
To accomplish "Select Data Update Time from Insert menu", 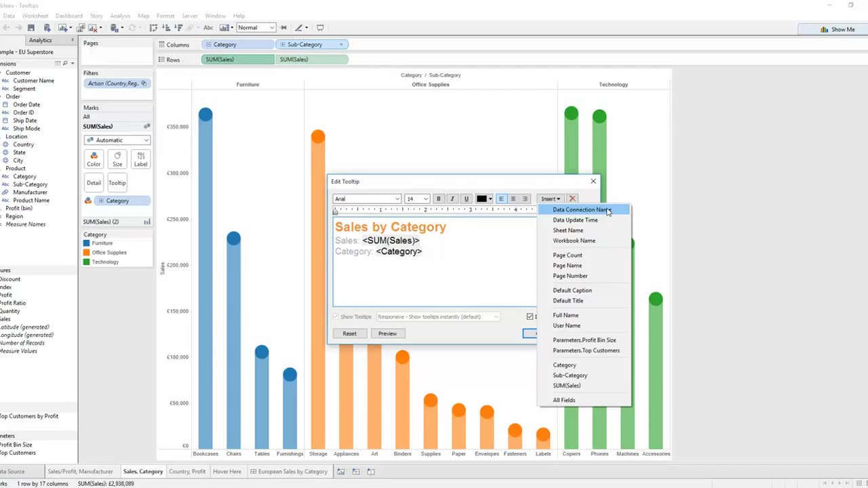I will pyautogui.click(x=575, y=220).
